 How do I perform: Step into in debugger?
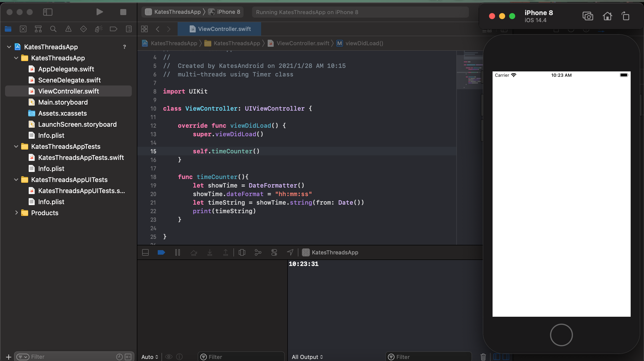[x=210, y=252]
